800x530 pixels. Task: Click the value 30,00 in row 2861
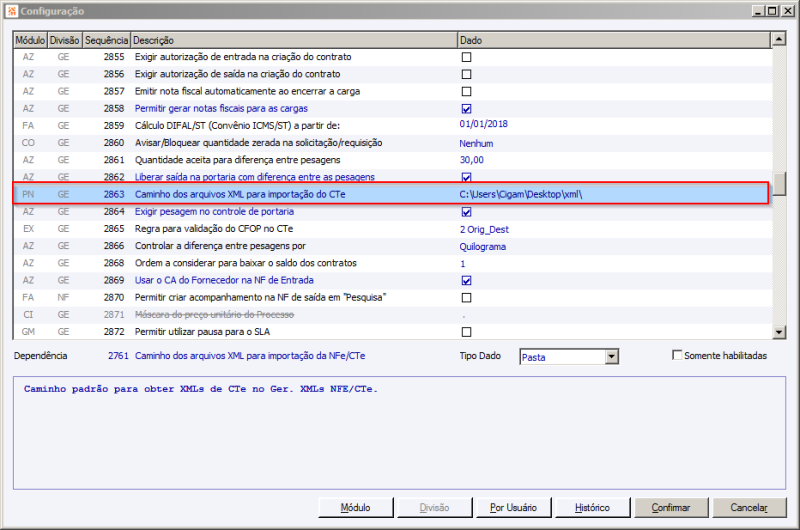[471, 160]
